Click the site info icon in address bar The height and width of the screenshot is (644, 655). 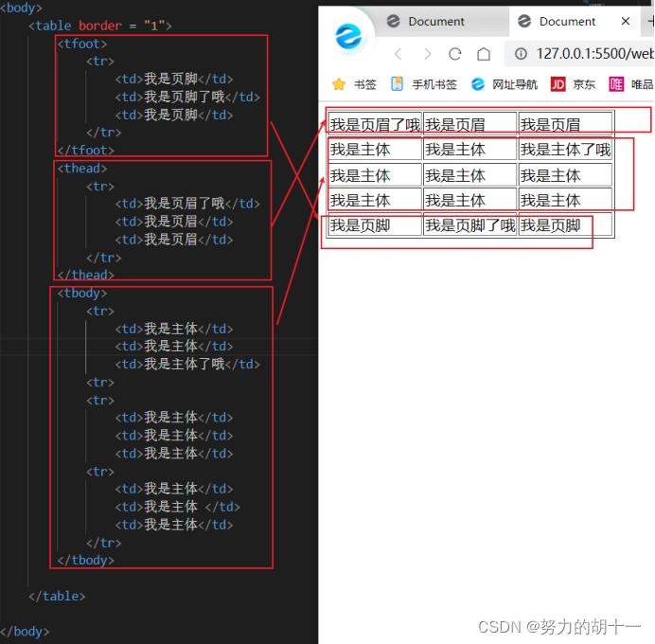[x=521, y=53]
